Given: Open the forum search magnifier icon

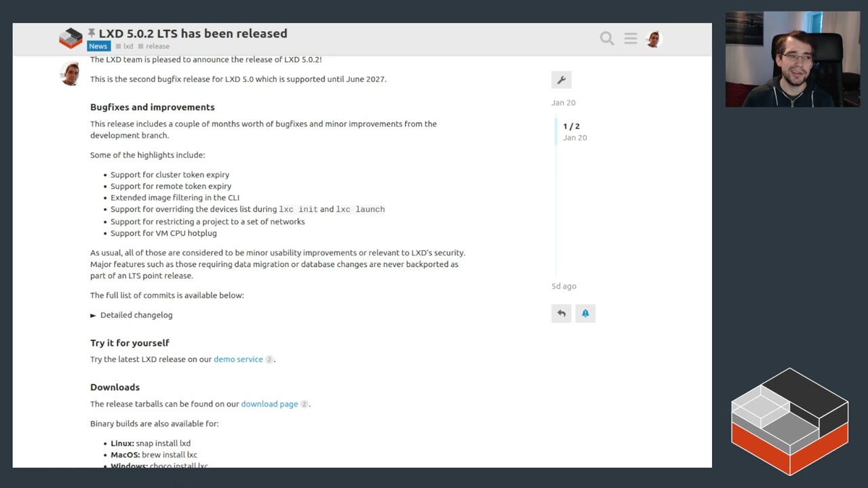Looking at the screenshot, I should point(607,39).
